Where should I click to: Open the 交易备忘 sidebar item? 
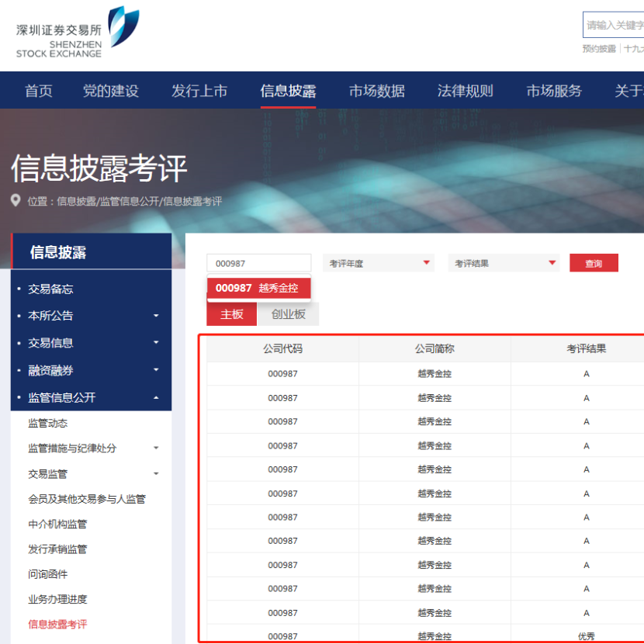pos(51,289)
